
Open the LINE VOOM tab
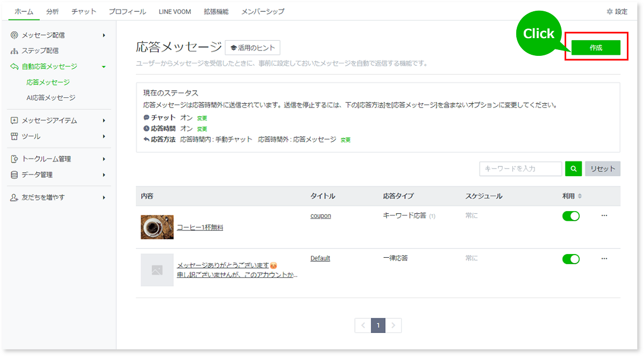pos(174,11)
